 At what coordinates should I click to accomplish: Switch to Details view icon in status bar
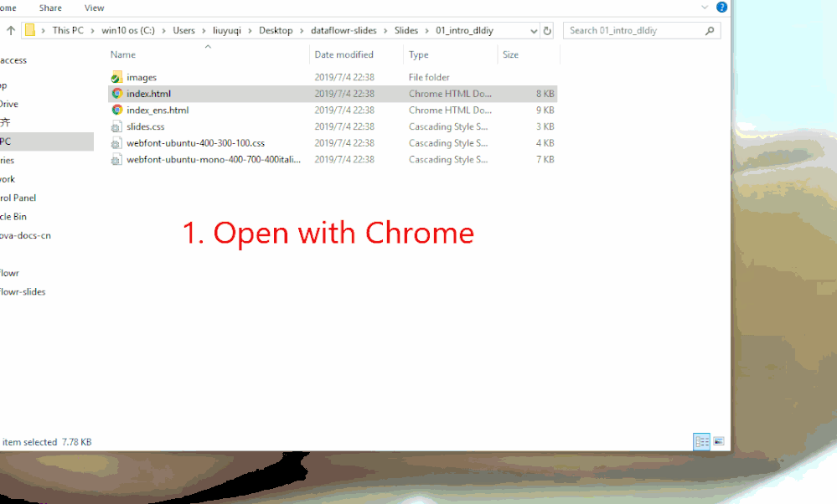click(x=701, y=441)
